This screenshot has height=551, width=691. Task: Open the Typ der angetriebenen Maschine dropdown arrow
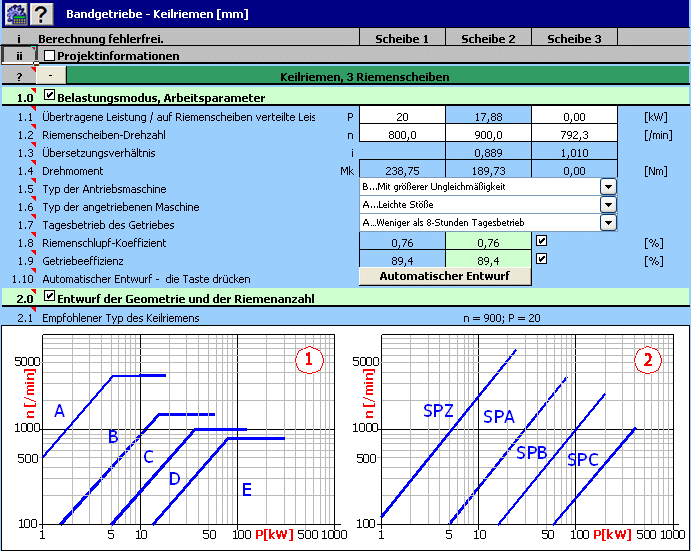[x=608, y=205]
